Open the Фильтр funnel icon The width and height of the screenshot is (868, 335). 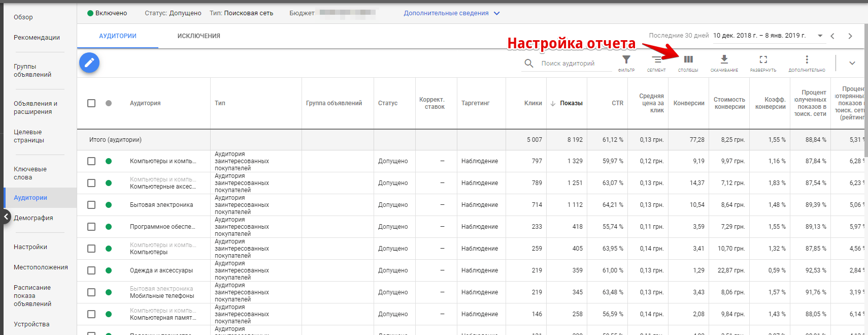626,60
